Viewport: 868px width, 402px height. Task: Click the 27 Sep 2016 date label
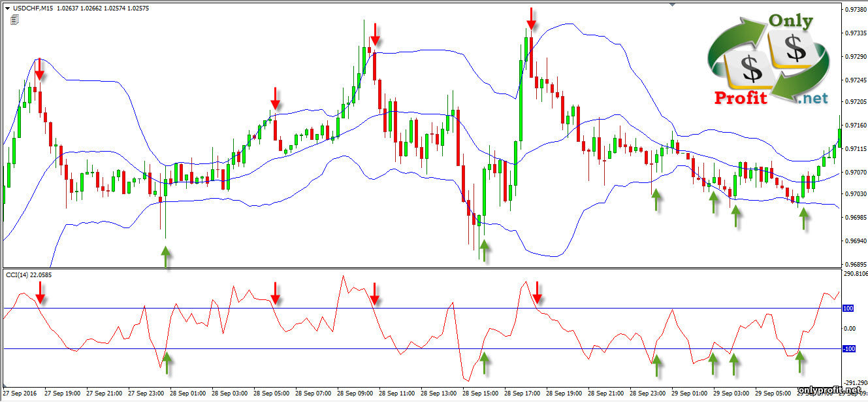[20, 394]
